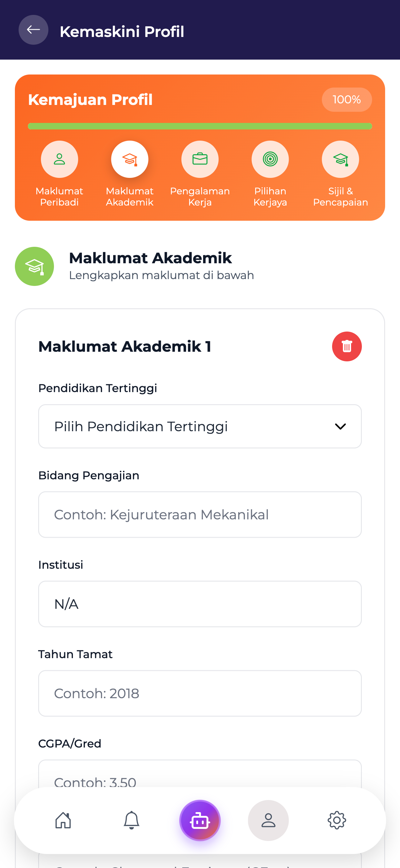Focus the Tahun Tamat input field
This screenshot has width=400, height=868.
point(200,693)
